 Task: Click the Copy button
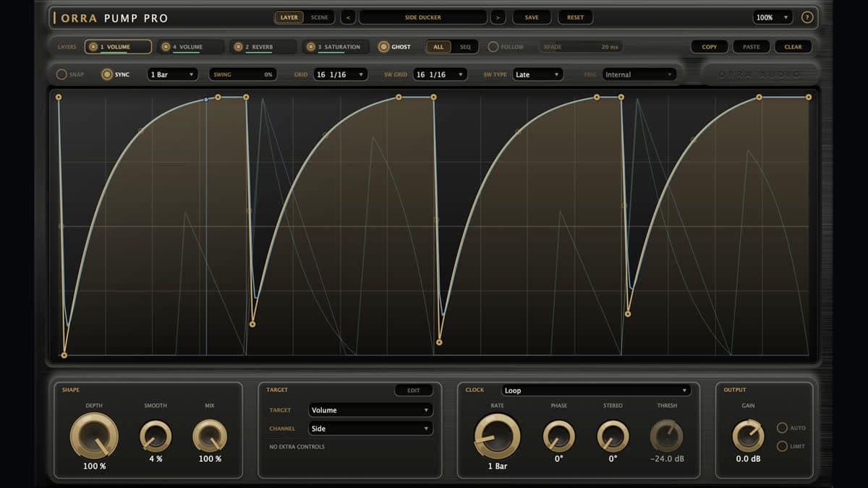710,47
